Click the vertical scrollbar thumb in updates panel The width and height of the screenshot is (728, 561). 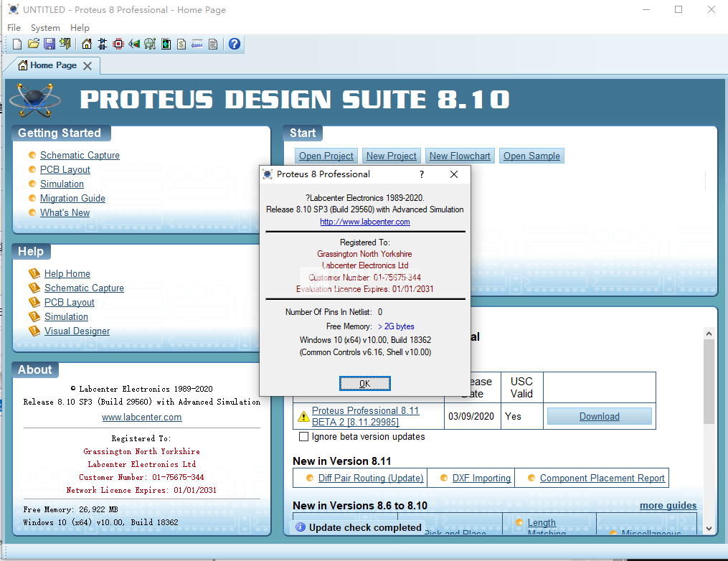(709, 382)
